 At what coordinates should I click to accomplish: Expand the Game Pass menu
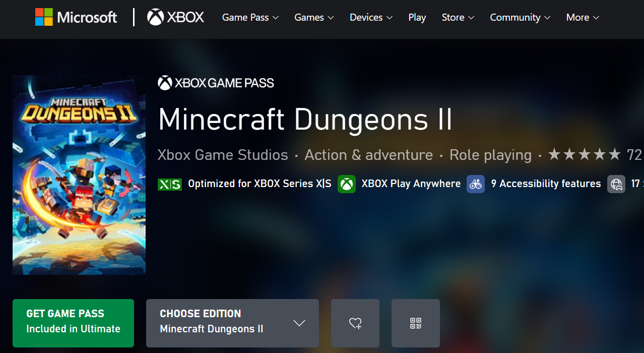coord(250,17)
